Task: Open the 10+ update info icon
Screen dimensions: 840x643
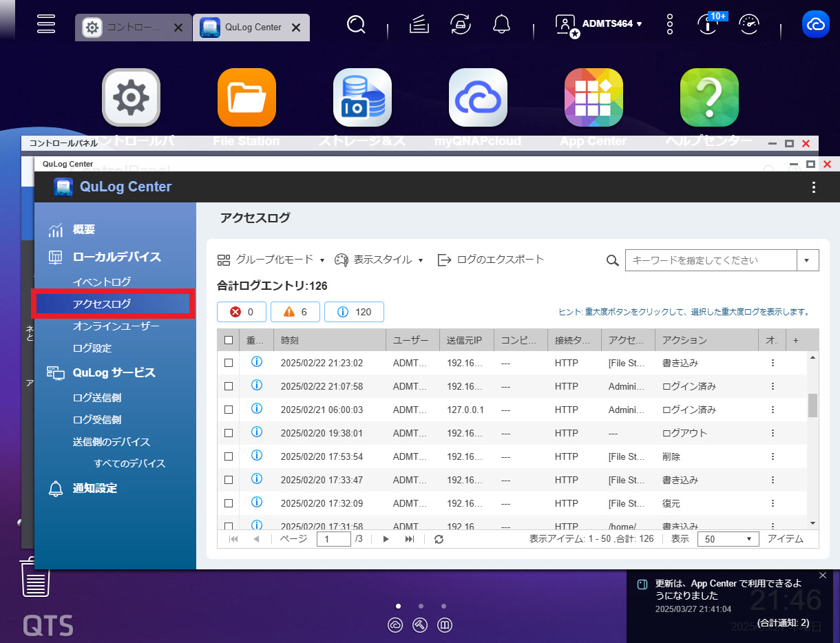Action: click(708, 24)
